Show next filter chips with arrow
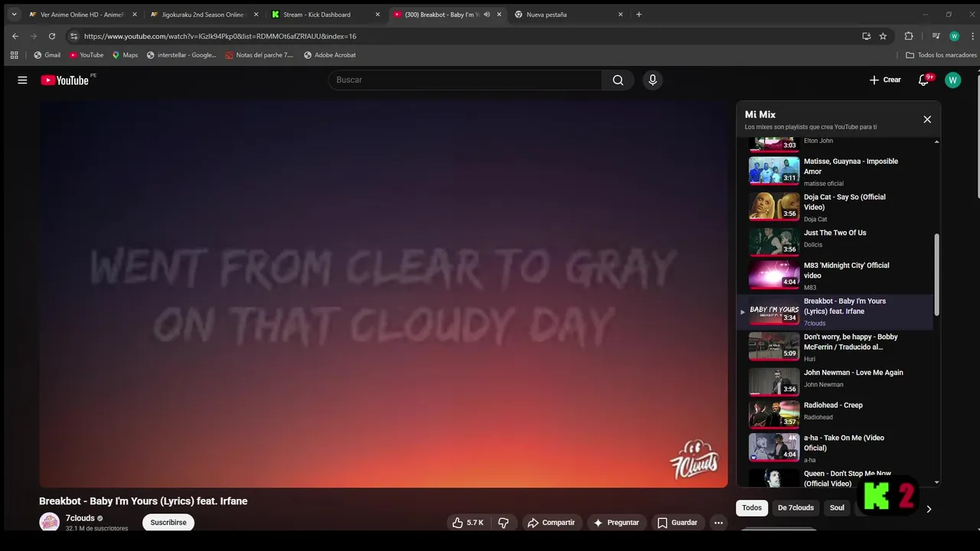Viewport: 980px width, 551px height. 929,509
